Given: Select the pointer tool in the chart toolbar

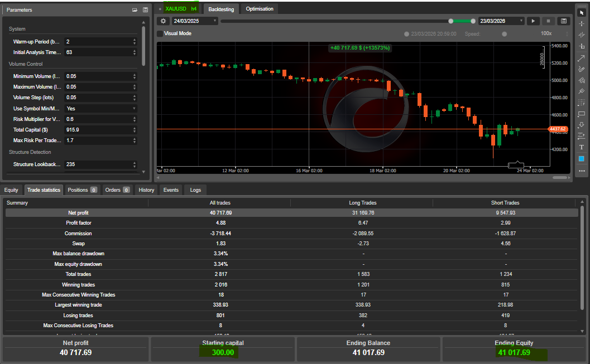Looking at the screenshot, I should (581, 13).
